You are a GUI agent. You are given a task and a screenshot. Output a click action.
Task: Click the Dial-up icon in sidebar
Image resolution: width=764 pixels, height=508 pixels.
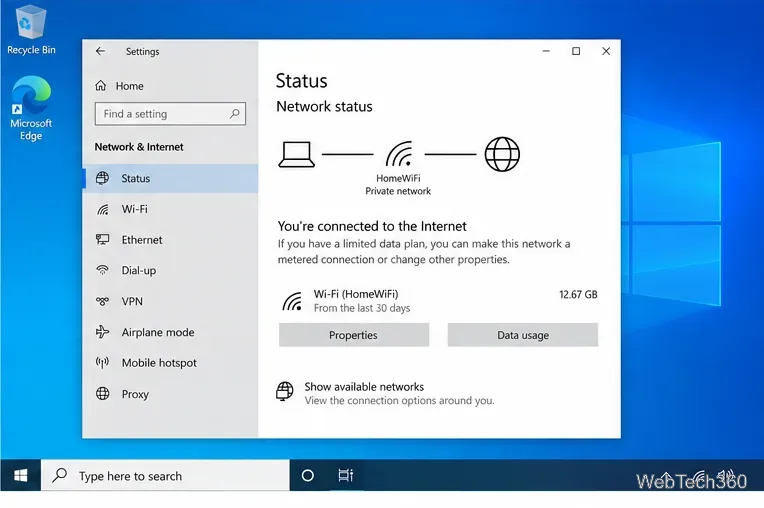point(102,270)
